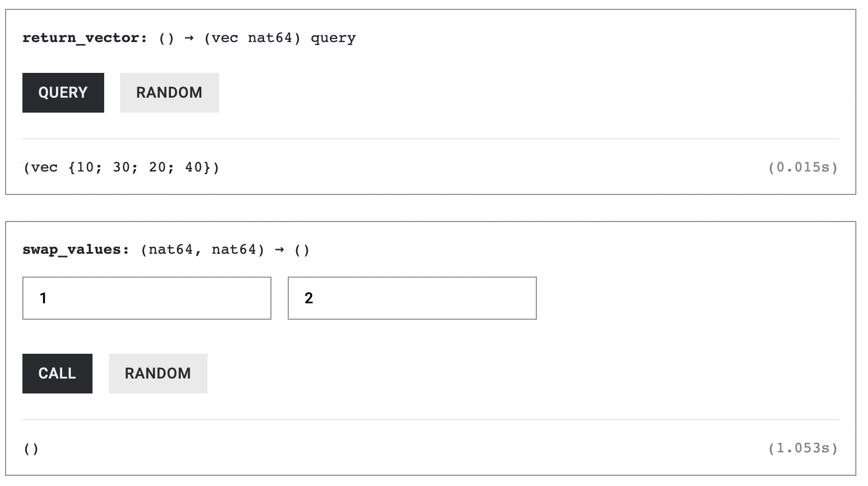Click the value 30 in the vector output
The height and width of the screenshot is (486, 868).
click(x=121, y=167)
